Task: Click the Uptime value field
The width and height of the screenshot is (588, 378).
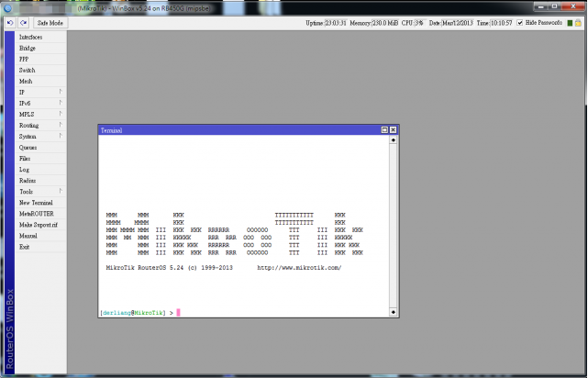Action: pyautogui.click(x=335, y=23)
